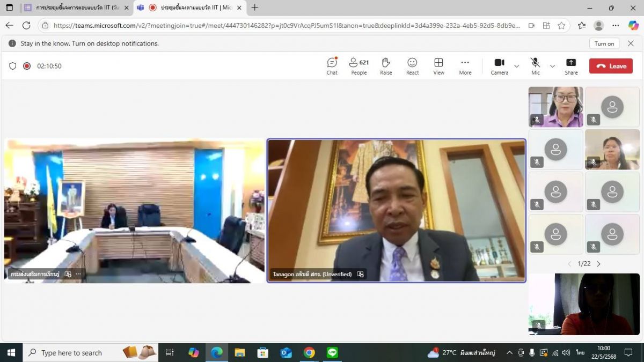Image resolution: width=644 pixels, height=362 pixels.
Task: Click the browser address bar URL
Action: click(x=284, y=25)
